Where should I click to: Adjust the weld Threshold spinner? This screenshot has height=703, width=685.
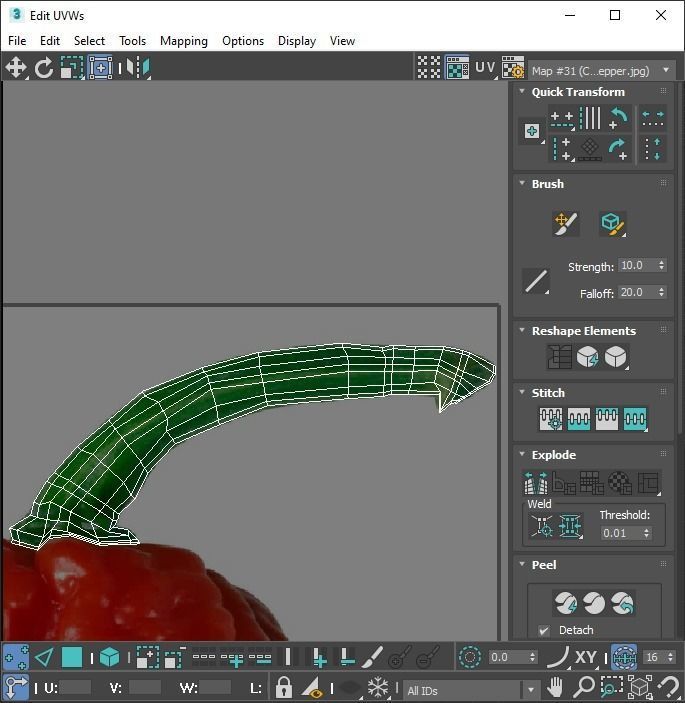tap(646, 533)
